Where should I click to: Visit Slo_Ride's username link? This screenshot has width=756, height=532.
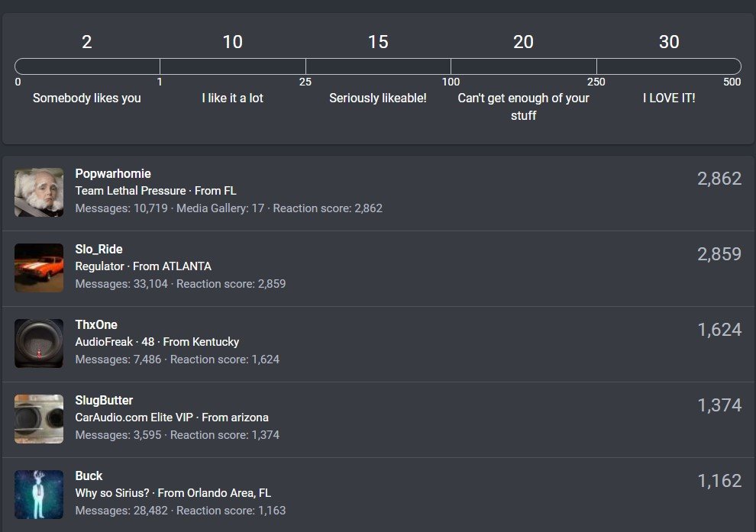click(x=99, y=249)
